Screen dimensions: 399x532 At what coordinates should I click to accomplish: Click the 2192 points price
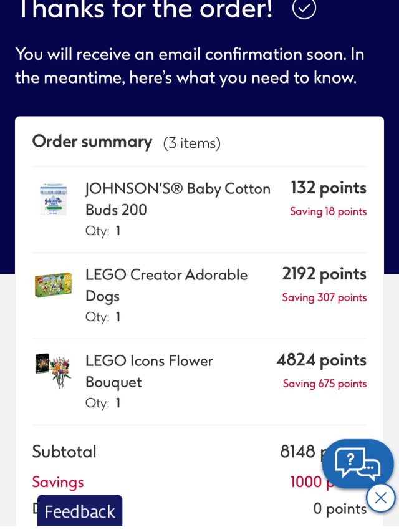pos(324,274)
